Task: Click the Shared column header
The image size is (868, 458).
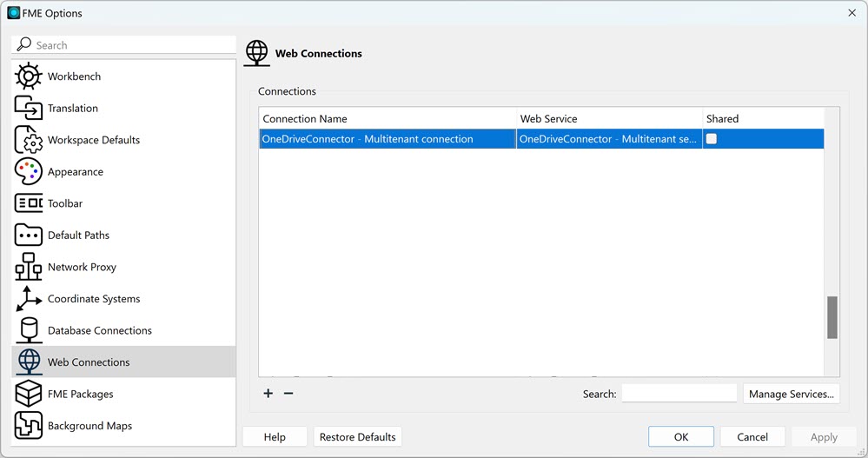Action: click(x=764, y=118)
